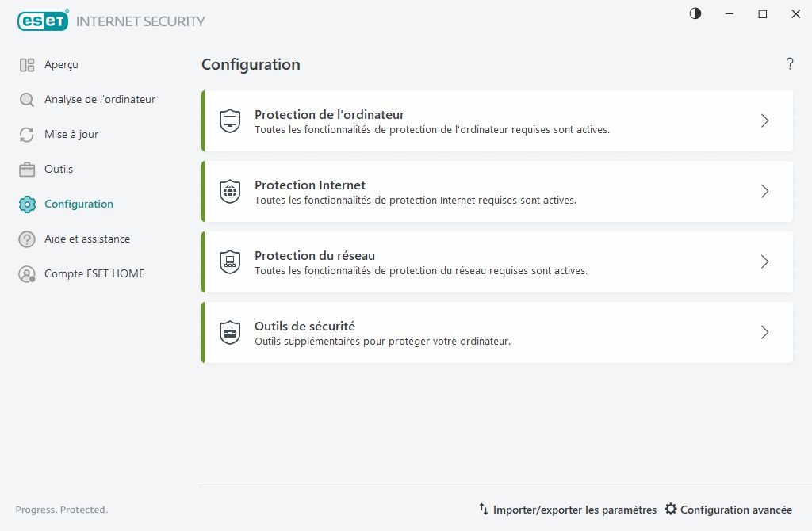The height and width of the screenshot is (531, 812).
Task: Expand the Protection Internet chevron
Action: click(764, 190)
